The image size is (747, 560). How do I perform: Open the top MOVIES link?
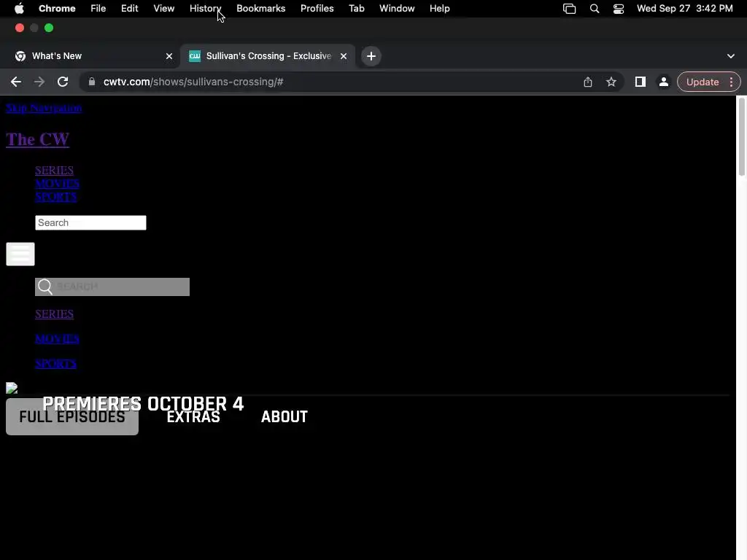(57, 183)
